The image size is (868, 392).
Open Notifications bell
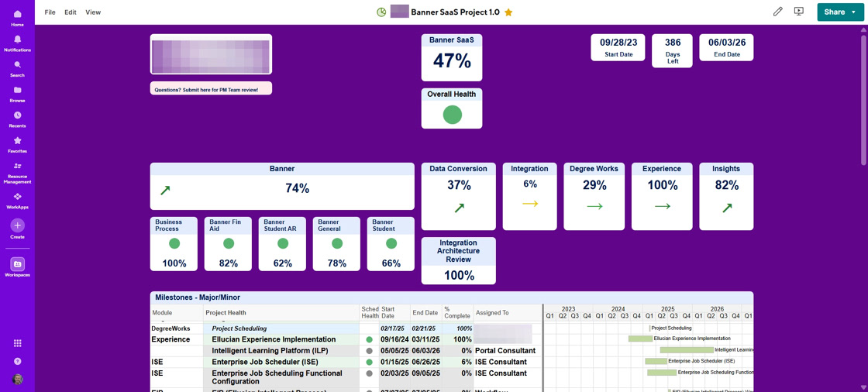[x=17, y=42]
